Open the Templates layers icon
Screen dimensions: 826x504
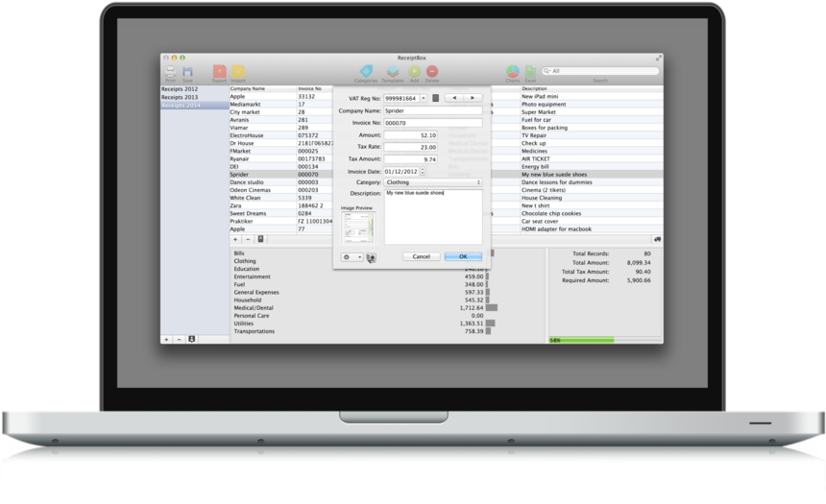pos(393,71)
